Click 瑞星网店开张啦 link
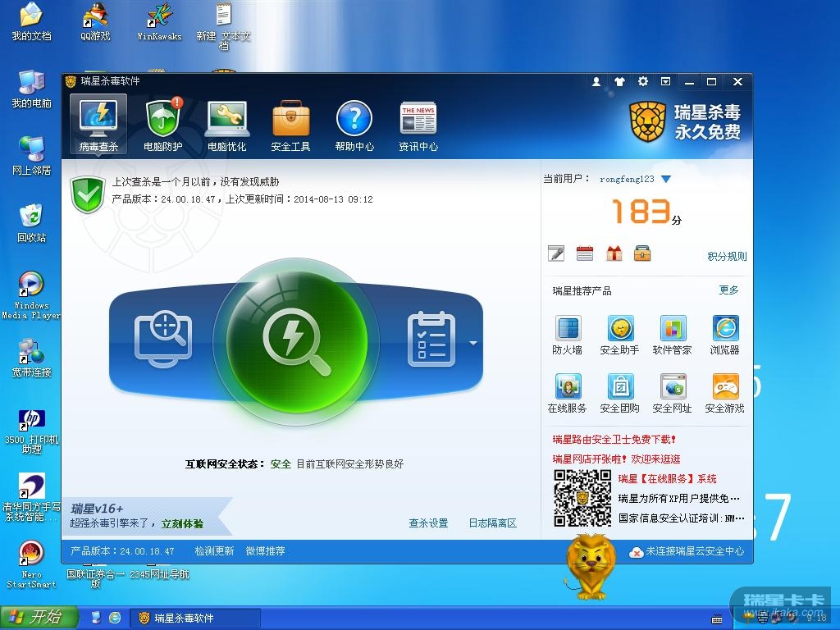This screenshot has width=840, height=630. pyautogui.click(x=617, y=459)
